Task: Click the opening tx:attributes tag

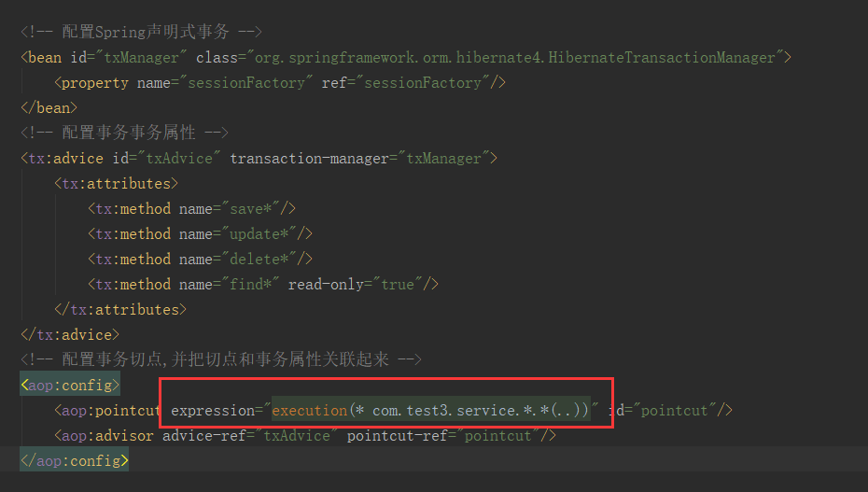Action: click(117, 184)
